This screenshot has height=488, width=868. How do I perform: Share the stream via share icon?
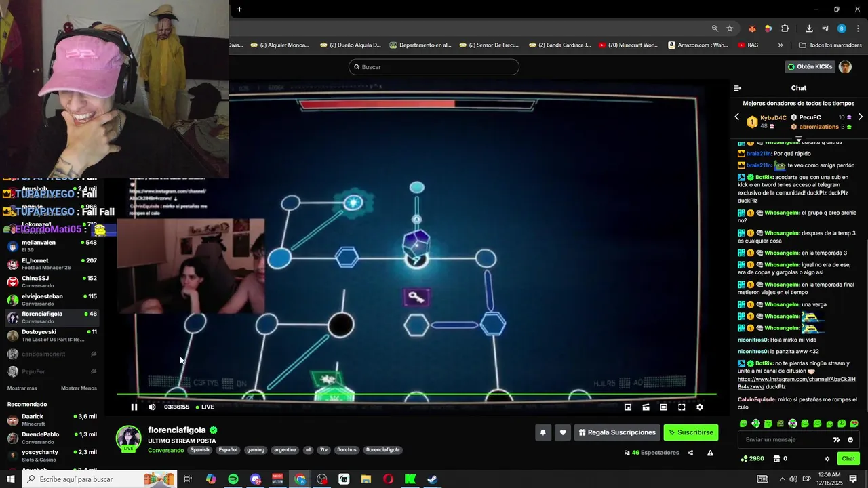[x=690, y=453]
